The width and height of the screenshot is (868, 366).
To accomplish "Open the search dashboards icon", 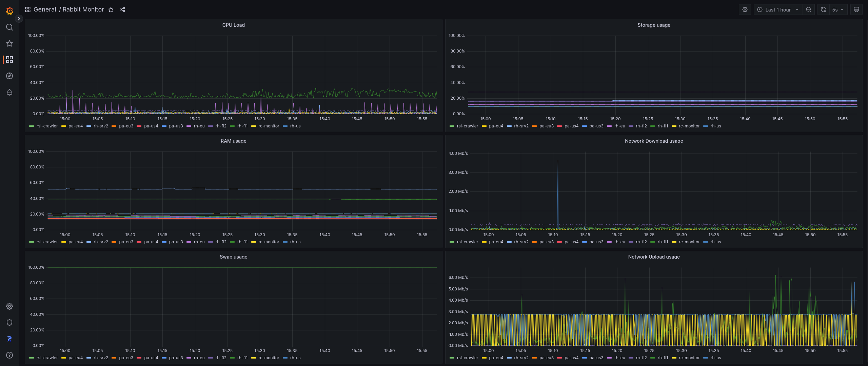I will point(9,27).
